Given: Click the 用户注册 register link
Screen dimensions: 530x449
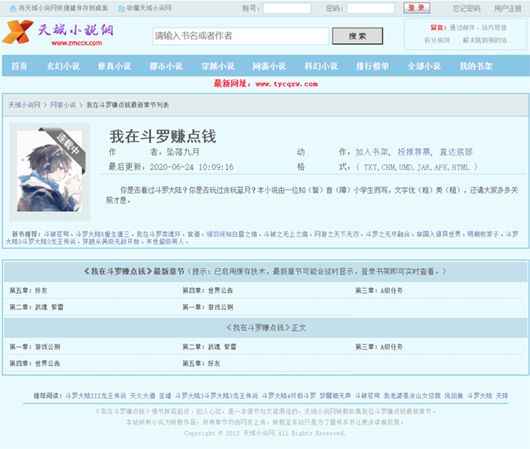Looking at the screenshot, I should [x=507, y=8].
